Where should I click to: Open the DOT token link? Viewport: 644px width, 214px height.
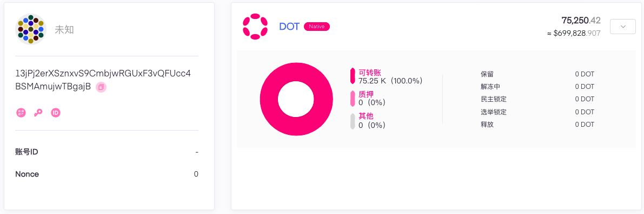[289, 27]
